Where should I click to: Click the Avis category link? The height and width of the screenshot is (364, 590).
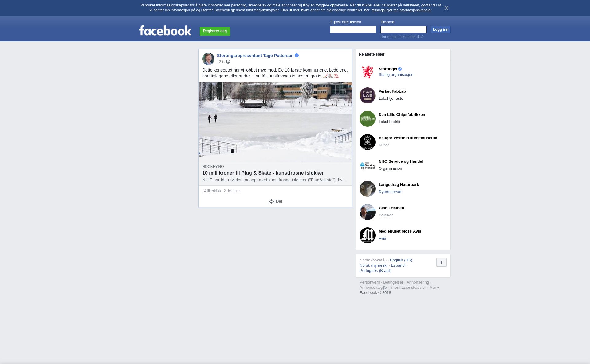pyautogui.click(x=382, y=238)
